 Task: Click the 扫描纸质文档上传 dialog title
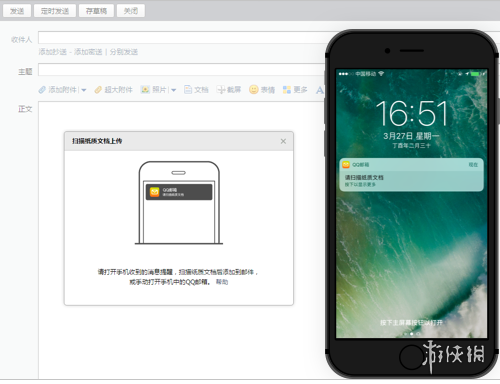click(97, 141)
